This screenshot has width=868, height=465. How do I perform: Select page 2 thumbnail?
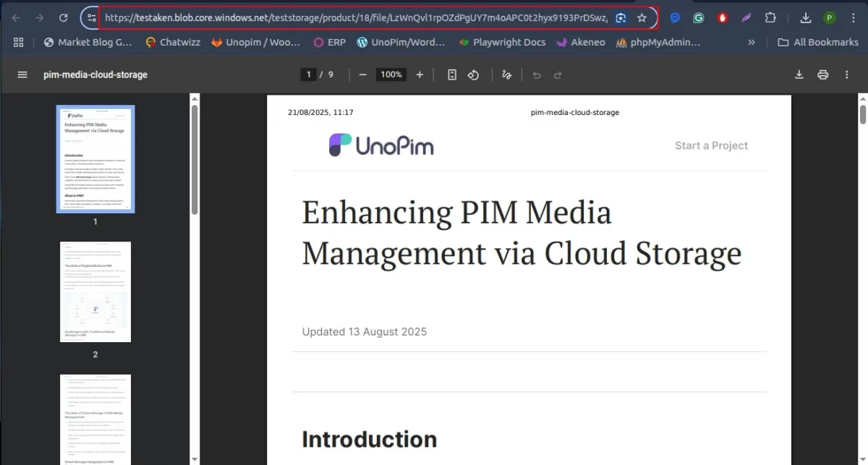95,292
